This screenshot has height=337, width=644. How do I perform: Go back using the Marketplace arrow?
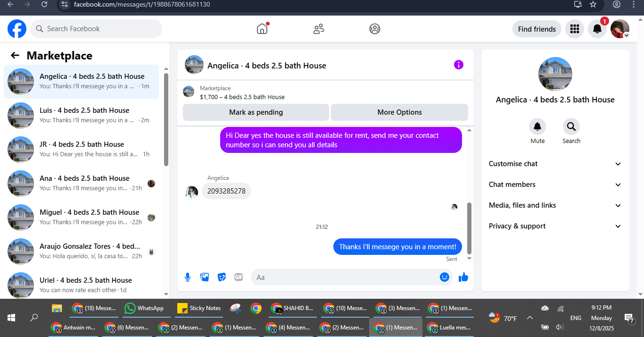tap(15, 55)
